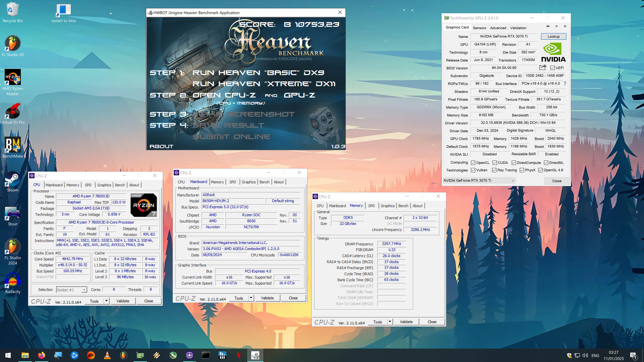Select the FL Studio 20 desktop icon
The height and width of the screenshot is (362, 644).
13,46
